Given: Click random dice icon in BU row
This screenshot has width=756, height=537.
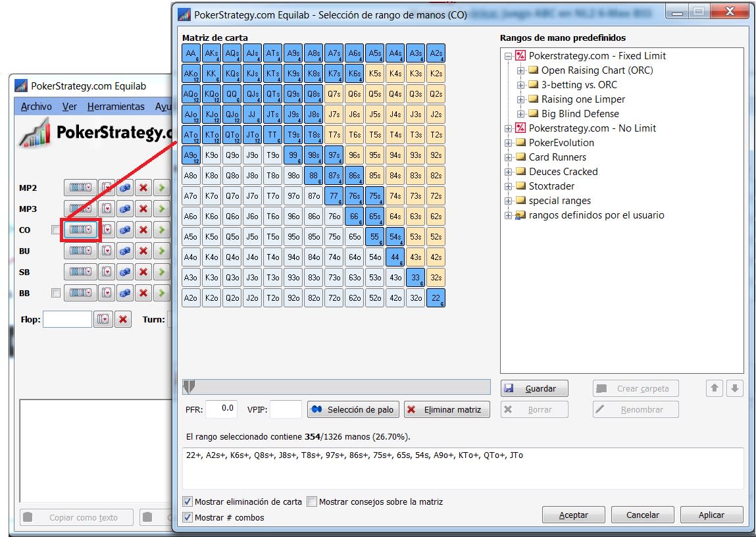Looking at the screenshot, I should coord(125,251).
